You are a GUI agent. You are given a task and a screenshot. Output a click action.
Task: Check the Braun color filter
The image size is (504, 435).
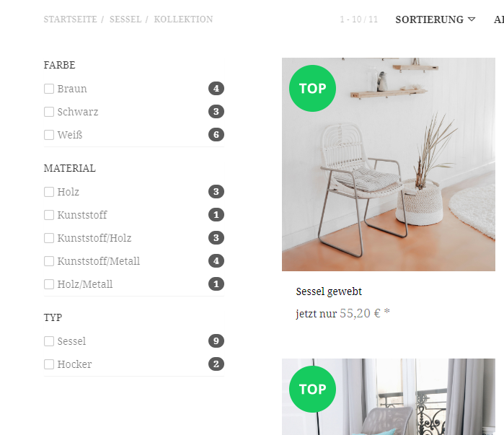(x=49, y=89)
